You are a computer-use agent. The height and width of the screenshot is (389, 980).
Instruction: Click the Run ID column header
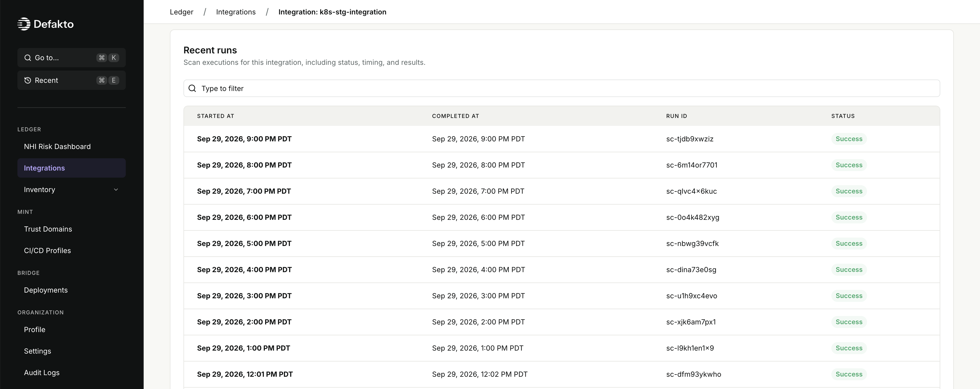pyautogui.click(x=676, y=116)
